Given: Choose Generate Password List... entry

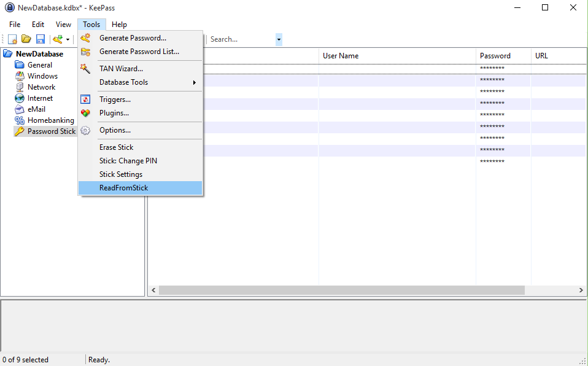Looking at the screenshot, I should [141, 52].
